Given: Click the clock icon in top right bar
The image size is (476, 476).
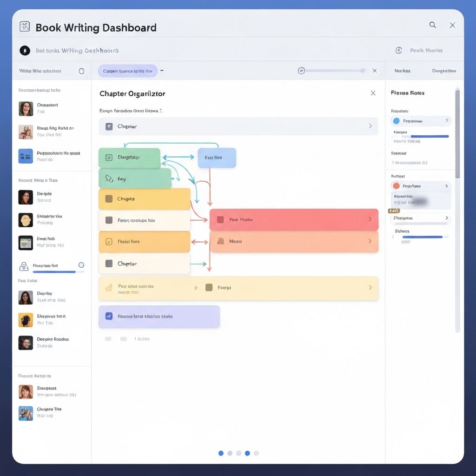Looking at the screenshot, I should [x=398, y=50].
